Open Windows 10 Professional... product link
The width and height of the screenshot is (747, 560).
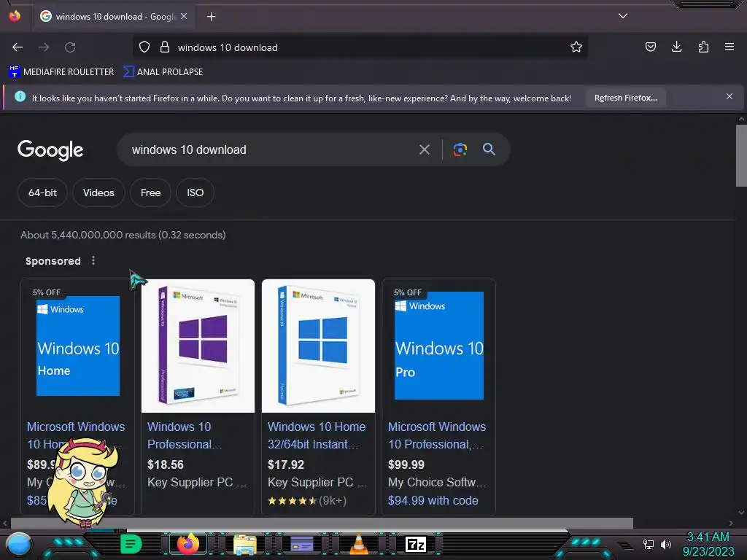point(185,435)
